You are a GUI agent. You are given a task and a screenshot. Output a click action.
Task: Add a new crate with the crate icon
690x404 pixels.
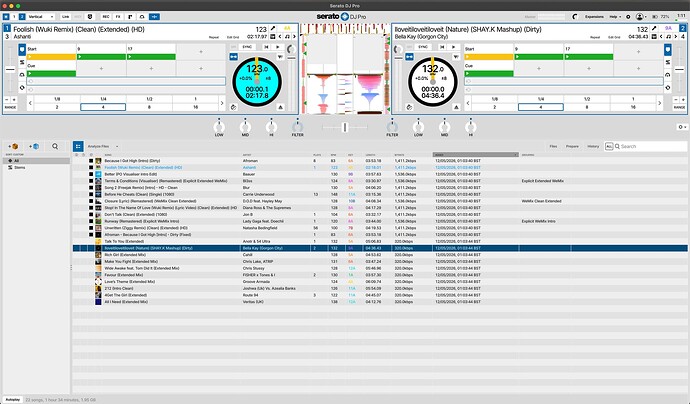click(x=14, y=146)
